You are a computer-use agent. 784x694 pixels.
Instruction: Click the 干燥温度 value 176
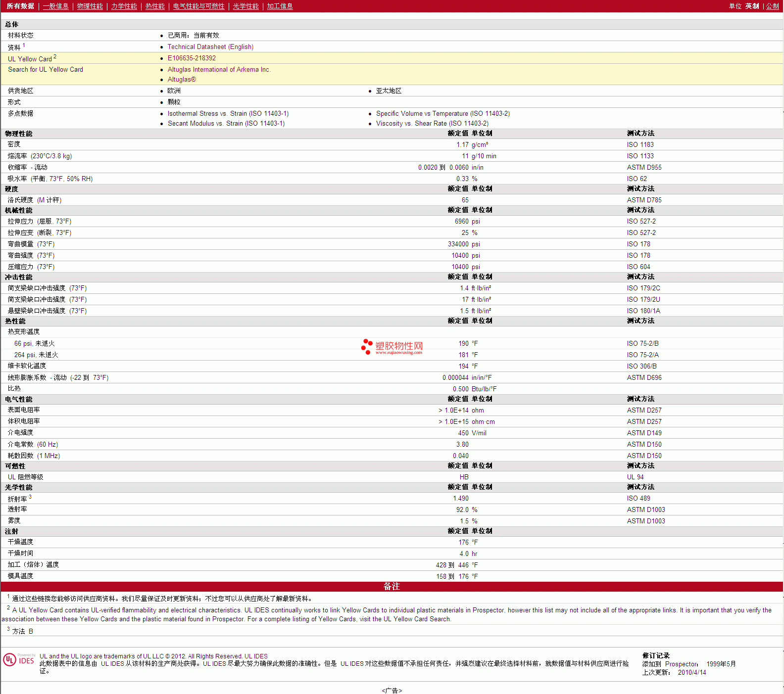(x=463, y=542)
